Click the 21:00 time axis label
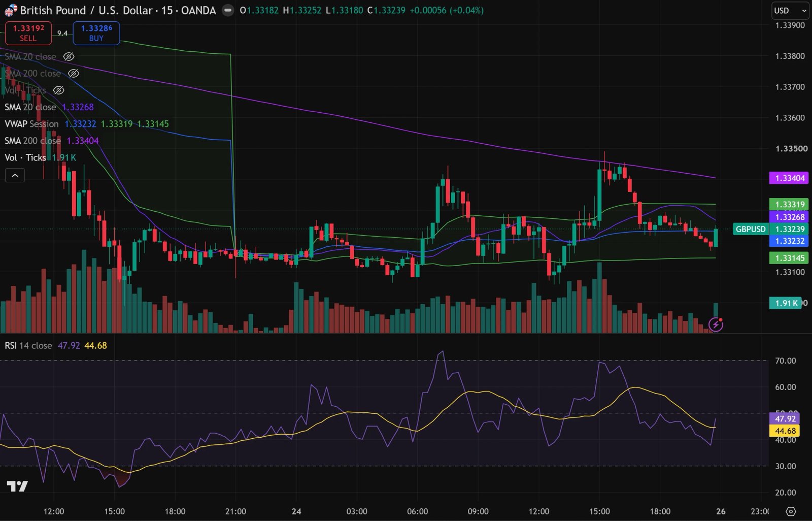Image resolution: width=812 pixels, height=521 pixels. tap(235, 511)
